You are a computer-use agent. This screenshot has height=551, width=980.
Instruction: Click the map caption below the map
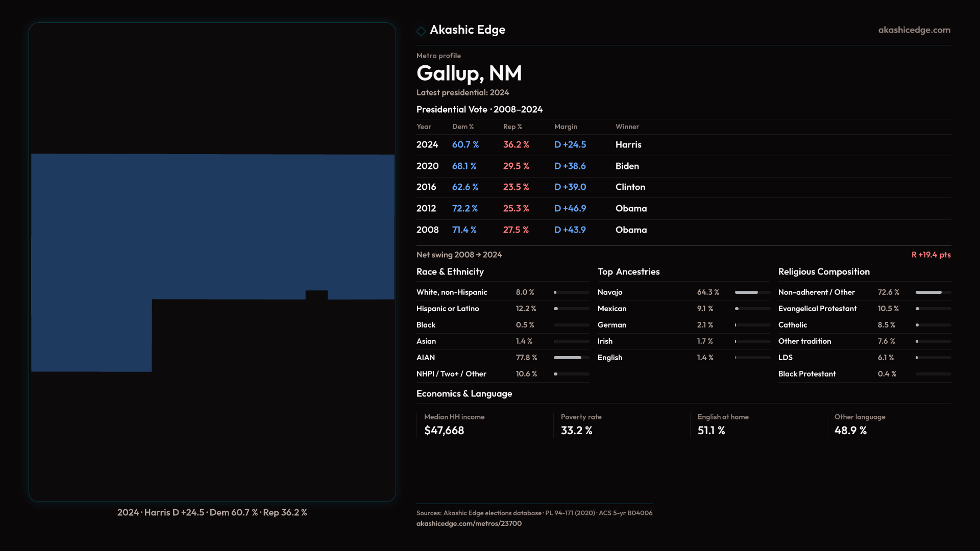pyautogui.click(x=212, y=512)
